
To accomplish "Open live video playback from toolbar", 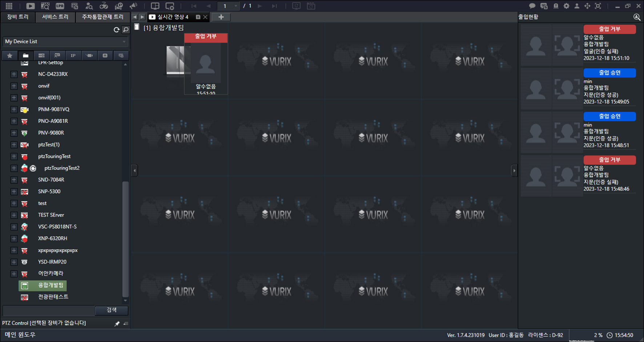I will coord(31,6).
